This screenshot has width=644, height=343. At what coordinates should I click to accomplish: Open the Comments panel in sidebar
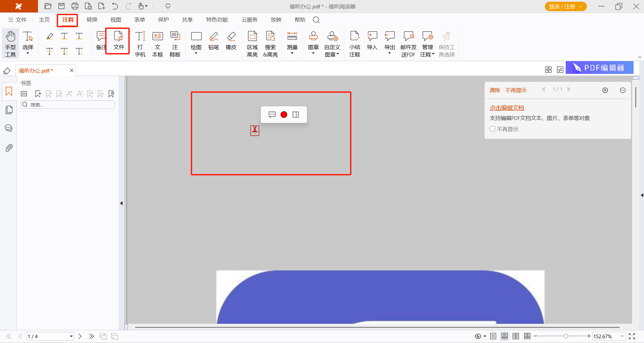(9, 128)
